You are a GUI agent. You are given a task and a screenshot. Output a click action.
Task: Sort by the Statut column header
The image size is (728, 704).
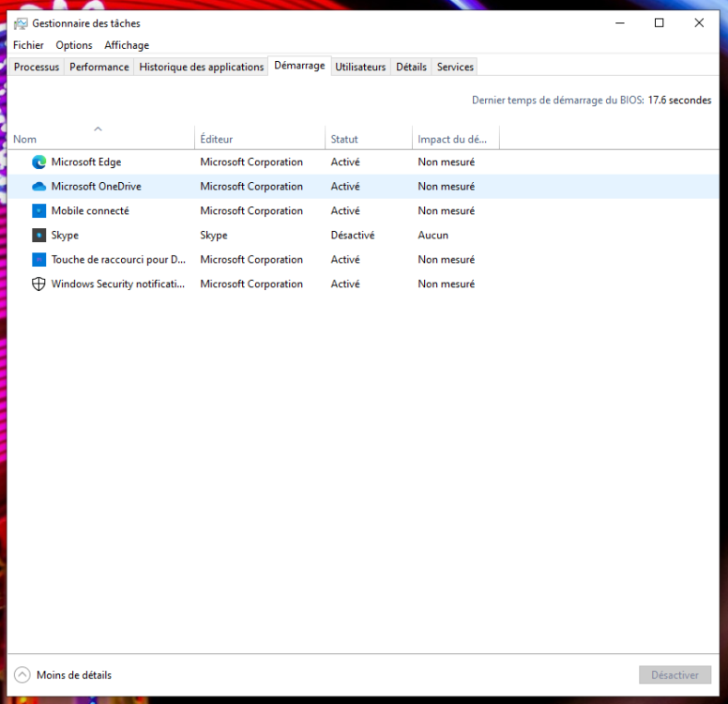(369, 139)
